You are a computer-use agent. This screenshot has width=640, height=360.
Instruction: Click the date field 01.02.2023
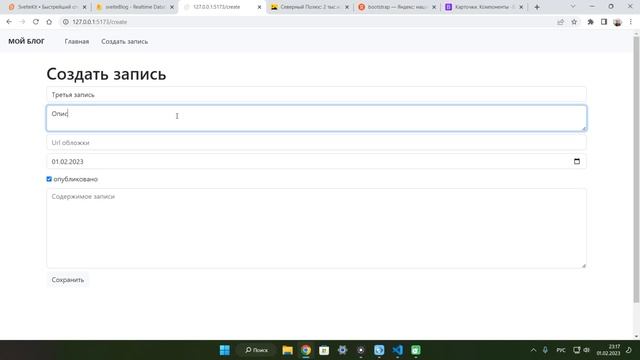tap(316, 161)
